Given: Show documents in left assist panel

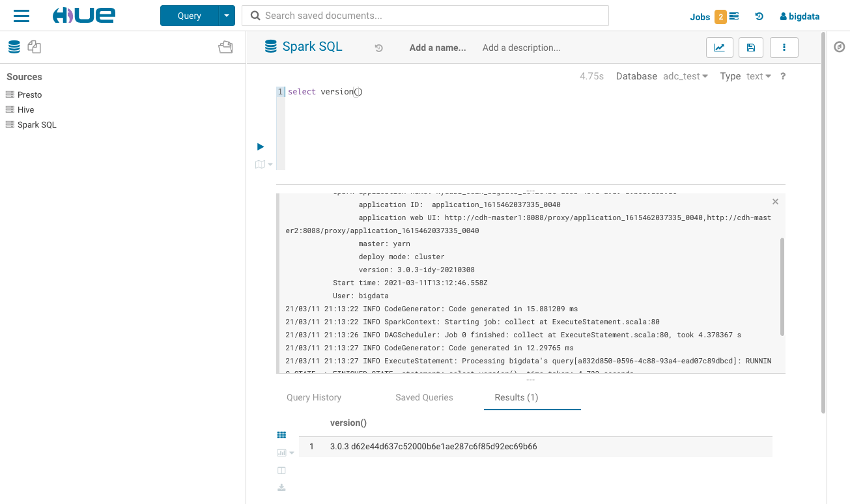Looking at the screenshot, I should [35, 47].
